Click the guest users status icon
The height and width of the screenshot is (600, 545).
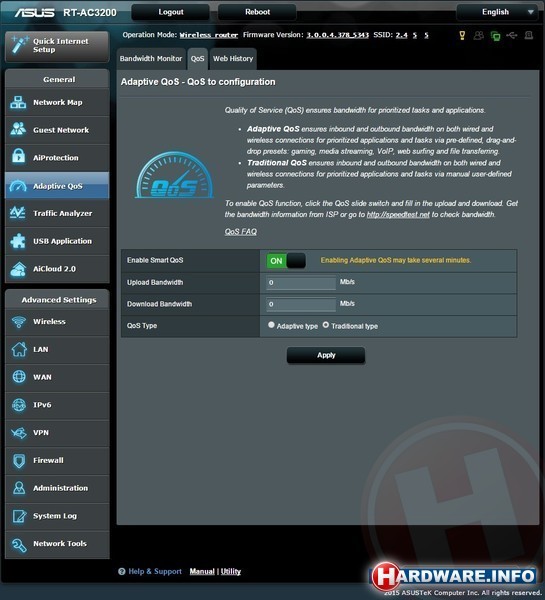tap(478, 36)
